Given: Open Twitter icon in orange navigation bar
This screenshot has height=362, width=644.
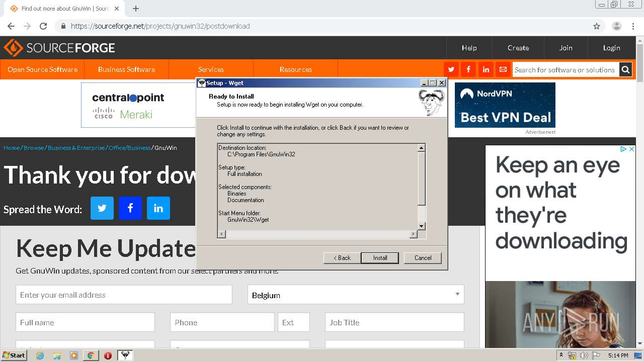Looking at the screenshot, I should click(x=451, y=69).
